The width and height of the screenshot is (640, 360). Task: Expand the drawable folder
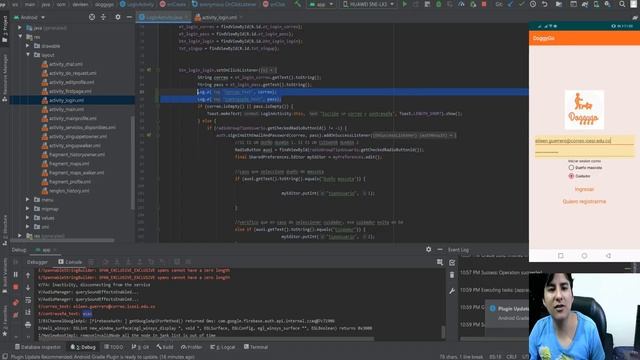tap(27, 46)
